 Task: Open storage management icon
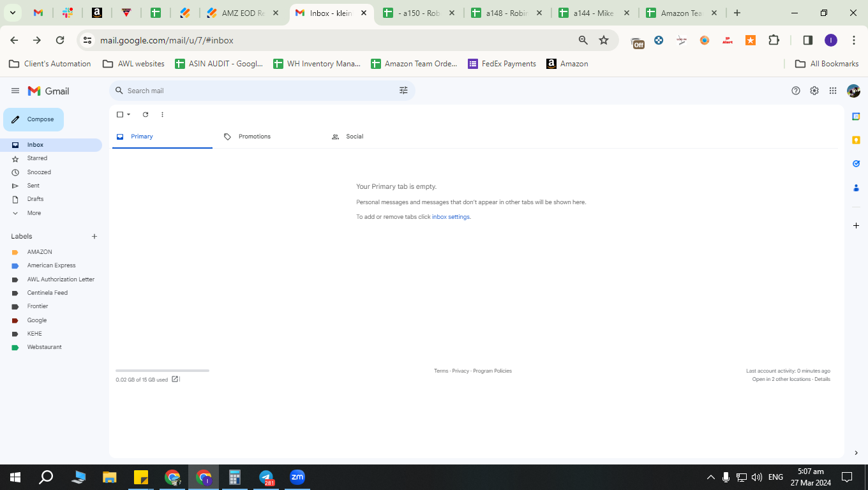(176, 379)
